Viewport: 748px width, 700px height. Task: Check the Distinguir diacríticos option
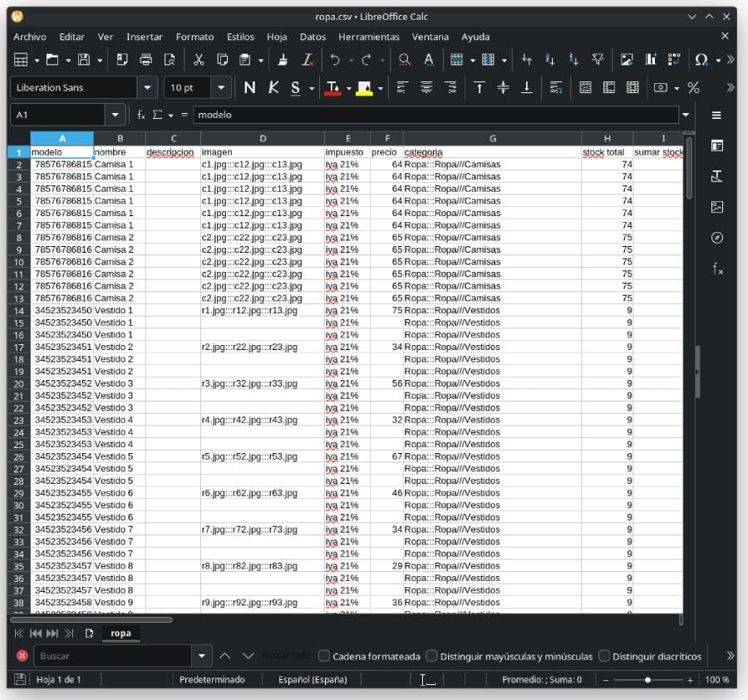pos(603,656)
